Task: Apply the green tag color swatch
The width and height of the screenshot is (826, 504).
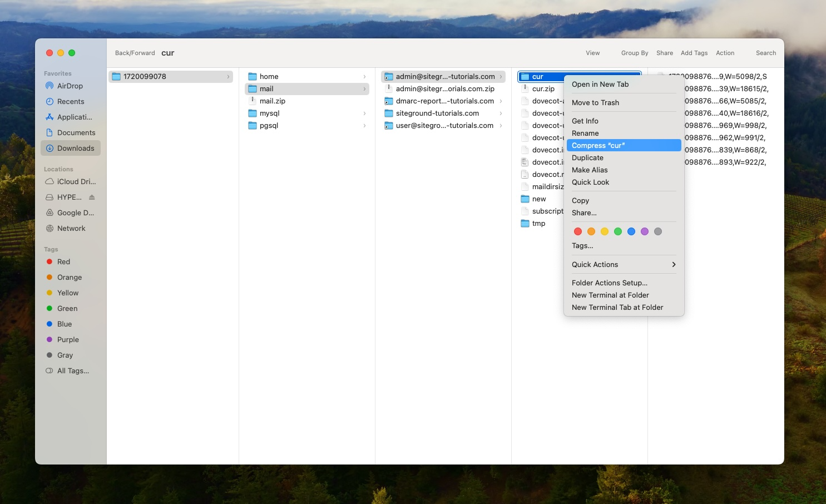Action: click(617, 231)
